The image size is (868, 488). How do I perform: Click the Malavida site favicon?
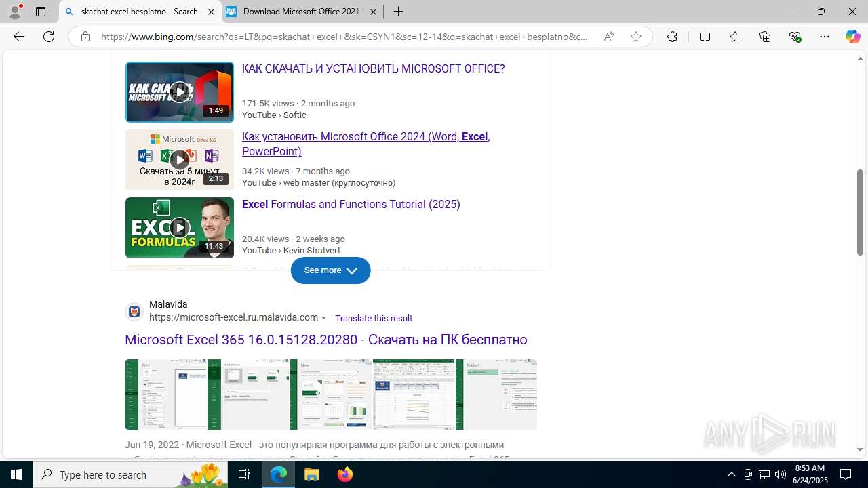point(134,311)
